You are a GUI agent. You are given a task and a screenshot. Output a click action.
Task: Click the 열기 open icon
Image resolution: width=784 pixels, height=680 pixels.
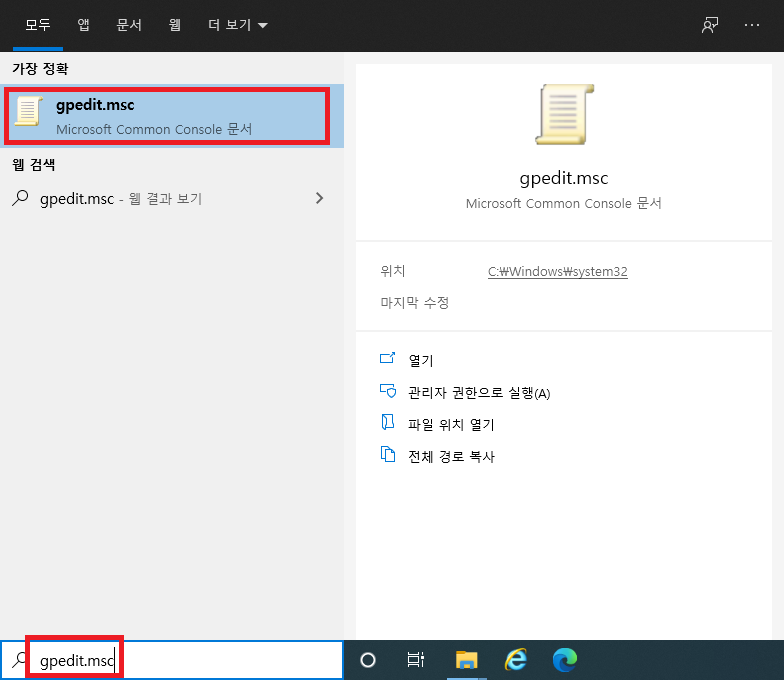pyautogui.click(x=388, y=358)
